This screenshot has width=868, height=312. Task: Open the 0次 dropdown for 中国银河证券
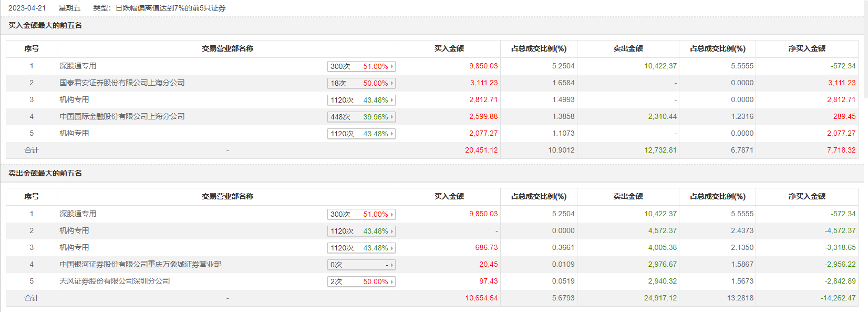tap(361, 265)
